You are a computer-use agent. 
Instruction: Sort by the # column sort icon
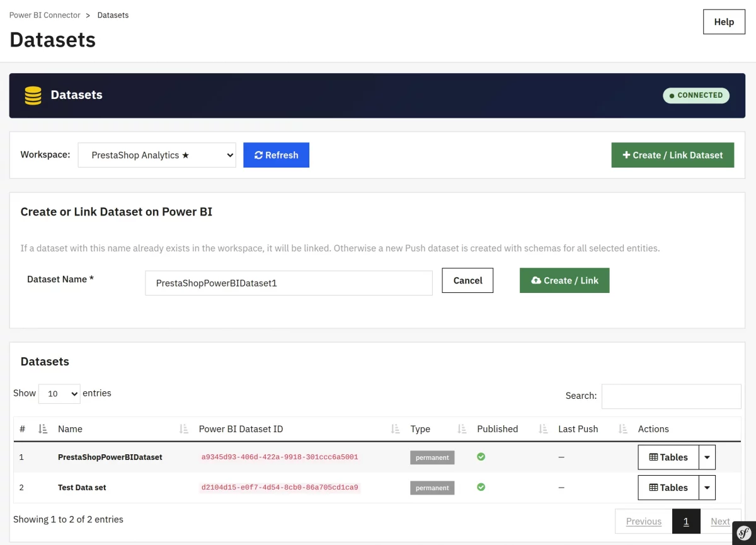[43, 429]
